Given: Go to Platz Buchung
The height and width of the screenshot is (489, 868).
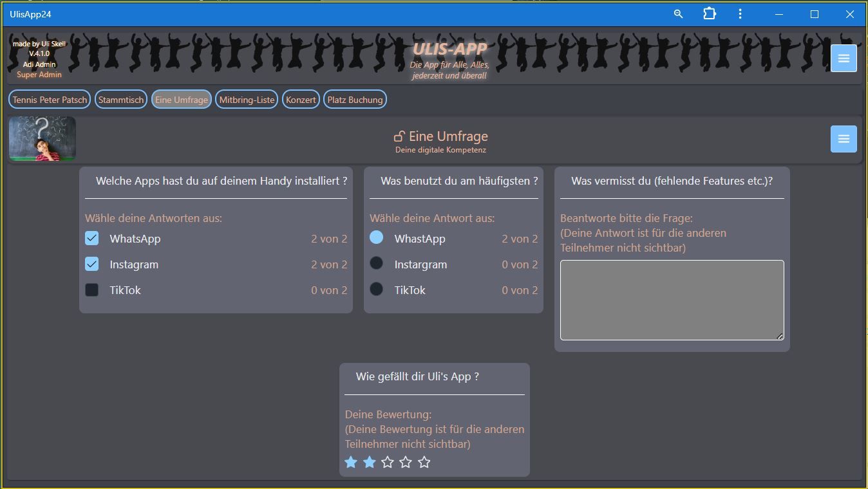Looking at the screenshot, I should pyautogui.click(x=355, y=100).
